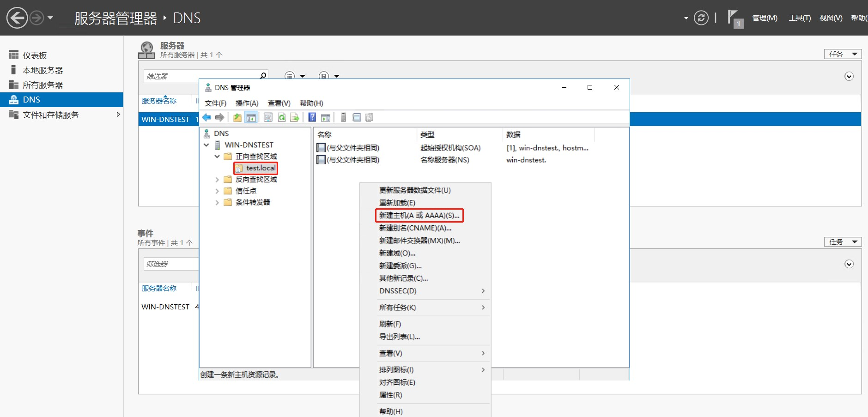The width and height of the screenshot is (868, 417).
Task: Collapse the WIN-DNSTEST server tree node
Action: pyautogui.click(x=207, y=145)
